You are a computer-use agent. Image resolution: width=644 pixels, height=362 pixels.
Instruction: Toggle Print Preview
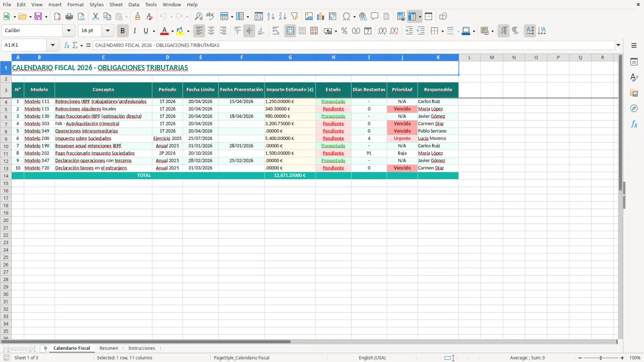81,17
